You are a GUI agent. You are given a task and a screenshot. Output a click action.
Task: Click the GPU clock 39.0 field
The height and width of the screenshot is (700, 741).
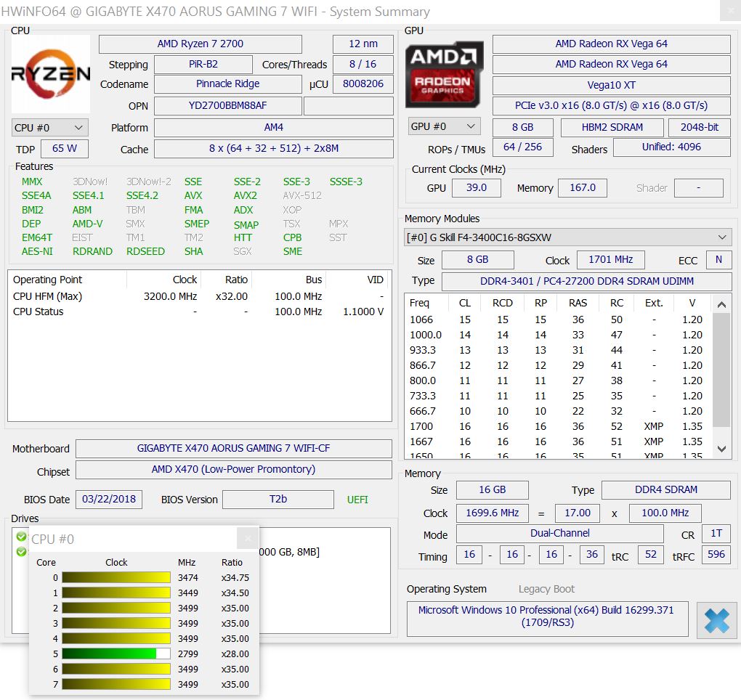[477, 188]
